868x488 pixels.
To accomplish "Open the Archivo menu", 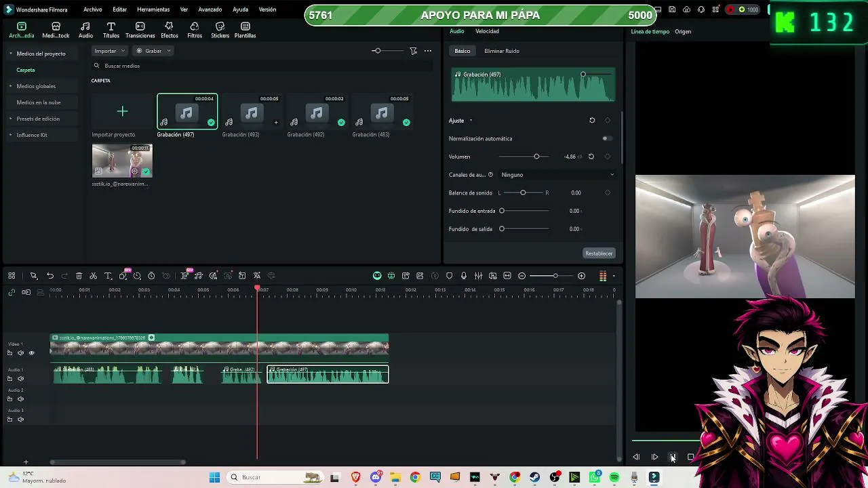I will (x=93, y=9).
